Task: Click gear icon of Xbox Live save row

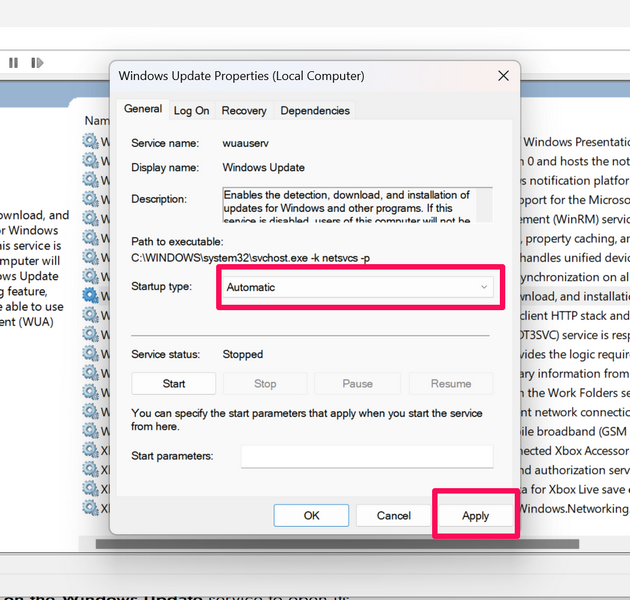Action: 90,489
